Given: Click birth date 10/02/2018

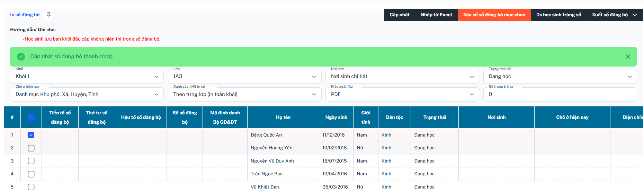Looking at the screenshot, I should click(334, 148).
